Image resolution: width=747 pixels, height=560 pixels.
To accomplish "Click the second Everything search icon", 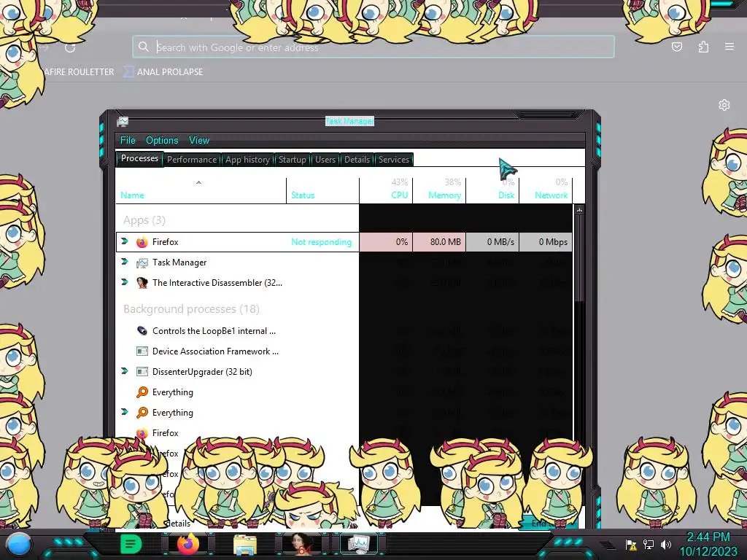I will pos(142,413).
